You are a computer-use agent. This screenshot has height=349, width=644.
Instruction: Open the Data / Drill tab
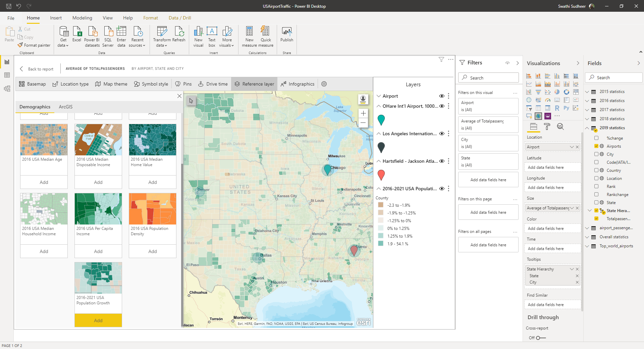(x=180, y=18)
